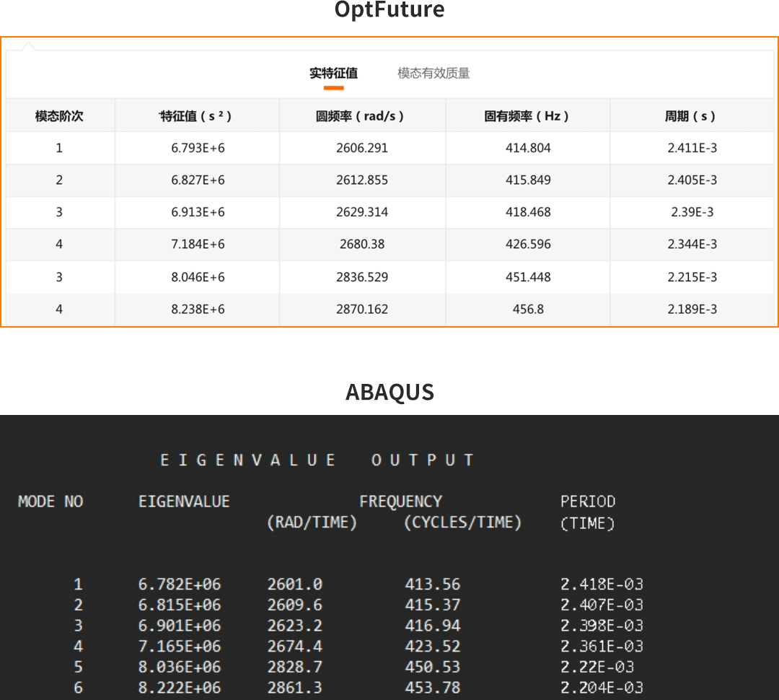Viewport: 779px width, 700px height.
Task: Choose the 8.238E+6 eigenvalue cell
Action: (x=198, y=310)
